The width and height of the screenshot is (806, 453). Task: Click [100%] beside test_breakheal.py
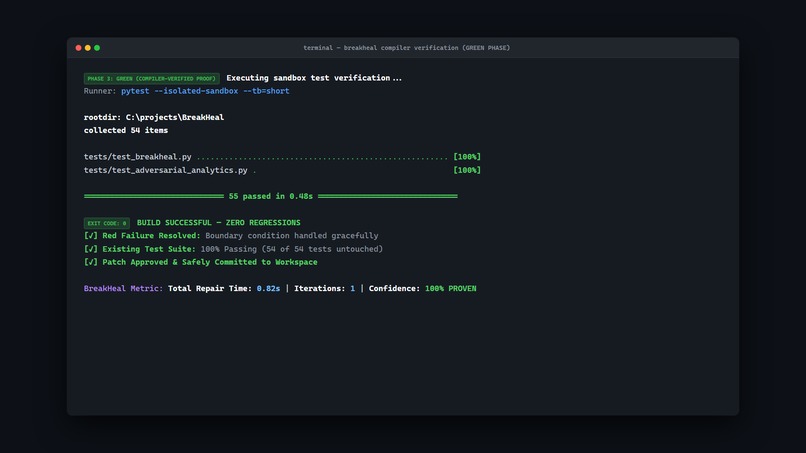click(x=467, y=157)
